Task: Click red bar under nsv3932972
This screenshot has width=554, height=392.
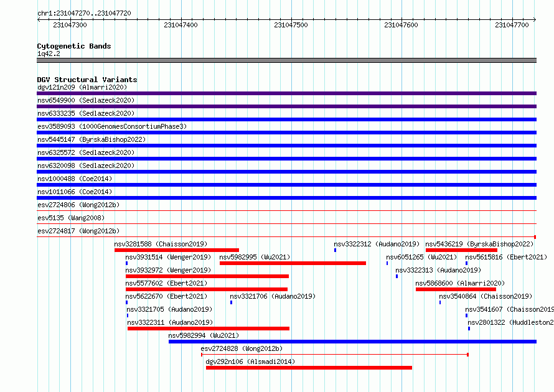Action: click(207, 276)
